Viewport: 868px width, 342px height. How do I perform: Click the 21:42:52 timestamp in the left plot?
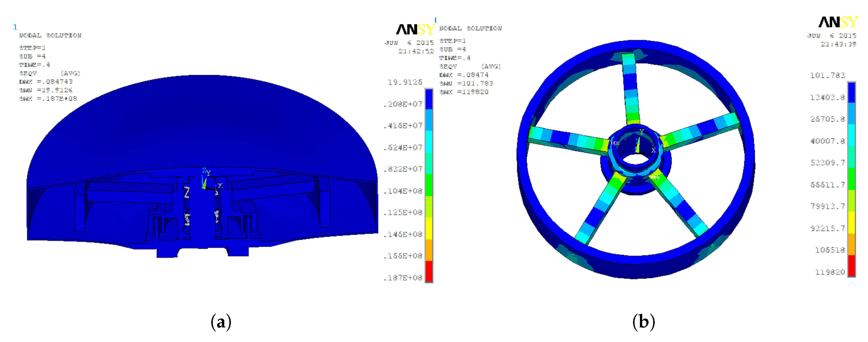[416, 51]
